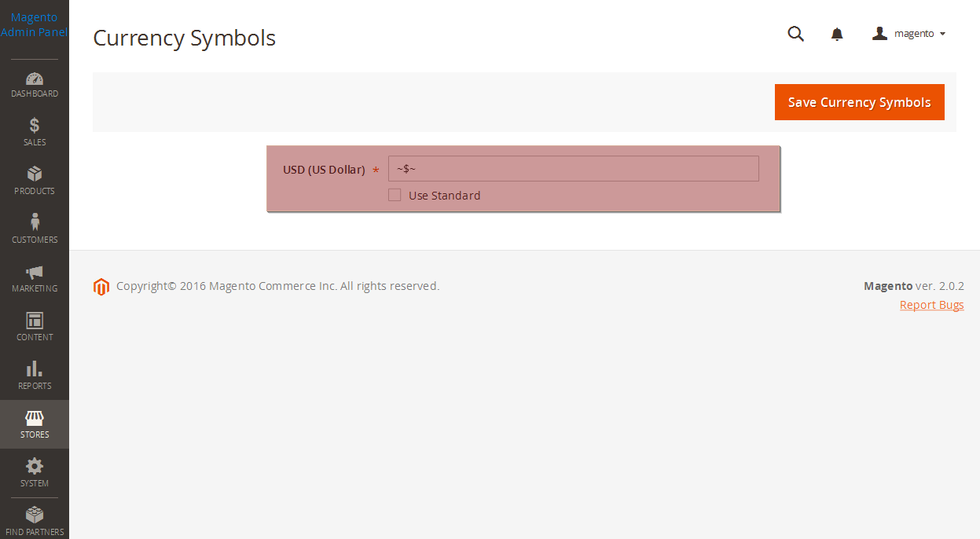Open the Dashboard gauge icon

pos(35,79)
